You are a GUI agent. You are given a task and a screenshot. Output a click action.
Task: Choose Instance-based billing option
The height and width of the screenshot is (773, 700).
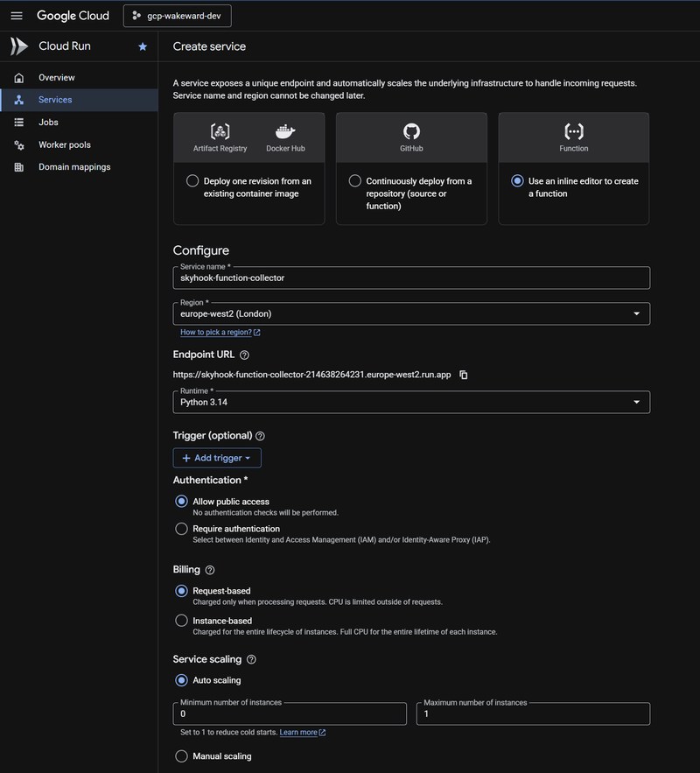click(x=182, y=621)
